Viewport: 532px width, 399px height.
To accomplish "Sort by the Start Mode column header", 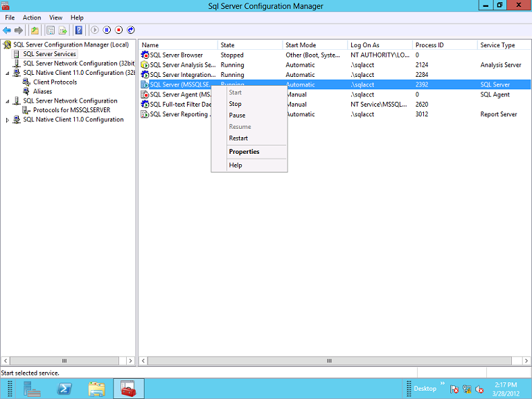I will 315,45.
